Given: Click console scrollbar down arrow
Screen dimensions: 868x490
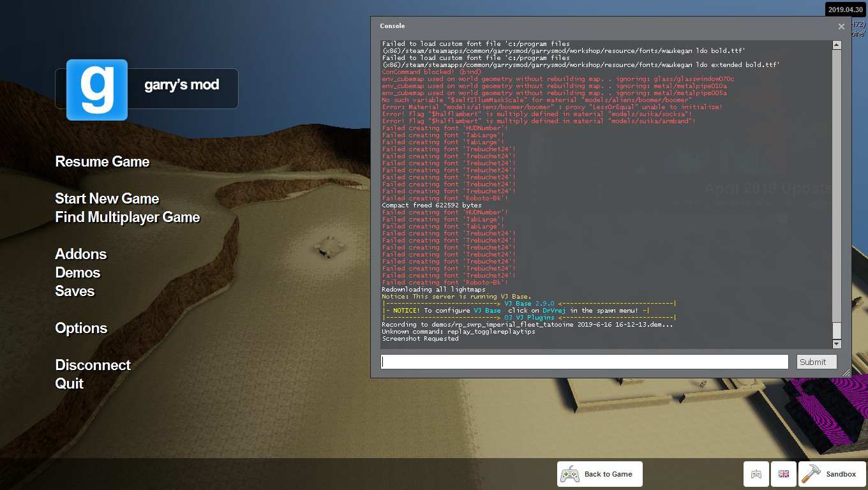Looking at the screenshot, I should 837,344.
